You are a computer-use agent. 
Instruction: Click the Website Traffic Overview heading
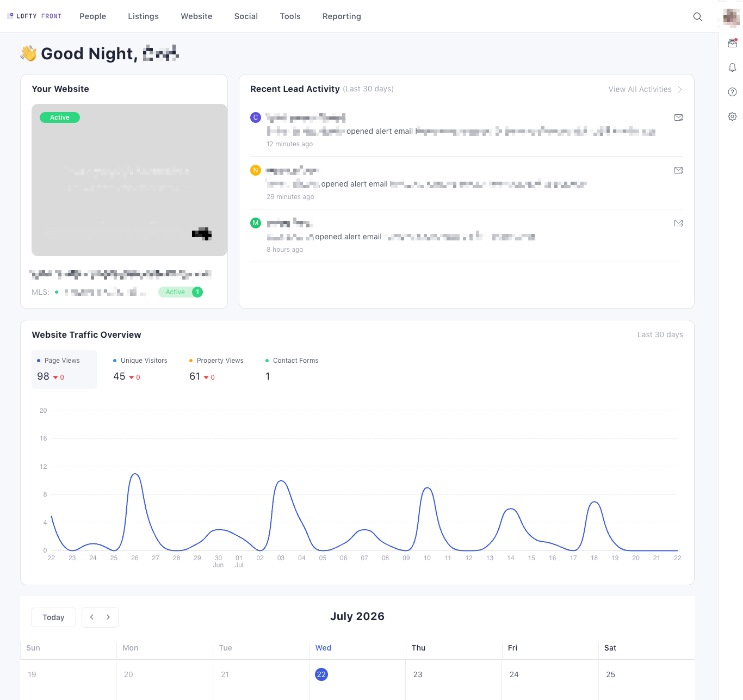click(86, 334)
